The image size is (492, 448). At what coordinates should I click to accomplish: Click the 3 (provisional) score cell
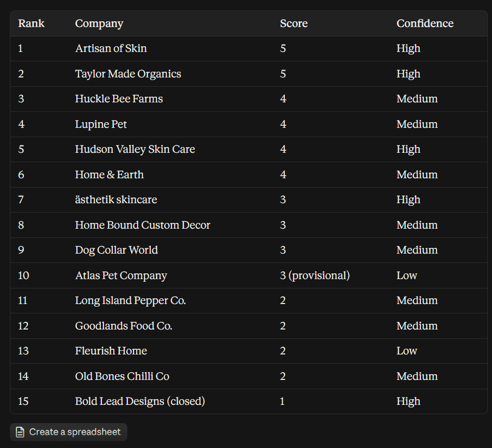coord(315,275)
